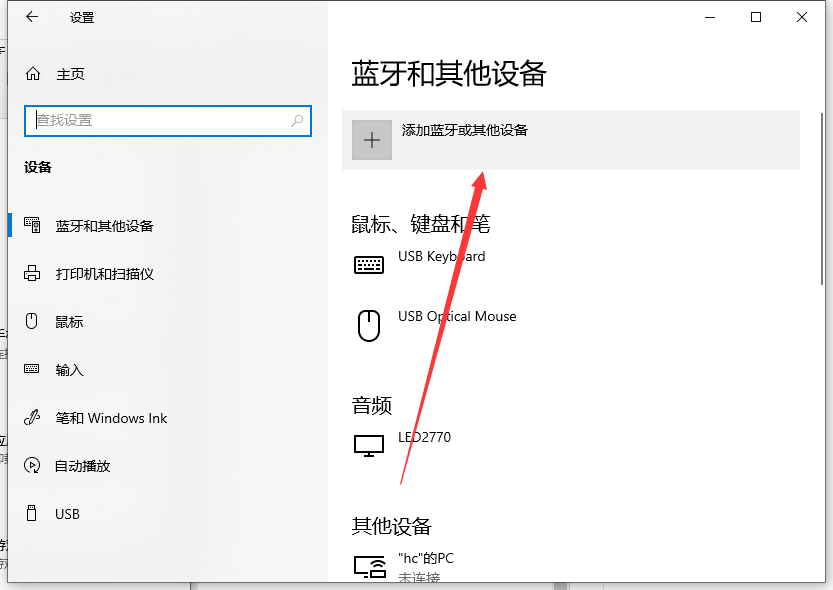Open 蓝牙和其他设备 in the sidebar
833x590 pixels.
coord(104,226)
